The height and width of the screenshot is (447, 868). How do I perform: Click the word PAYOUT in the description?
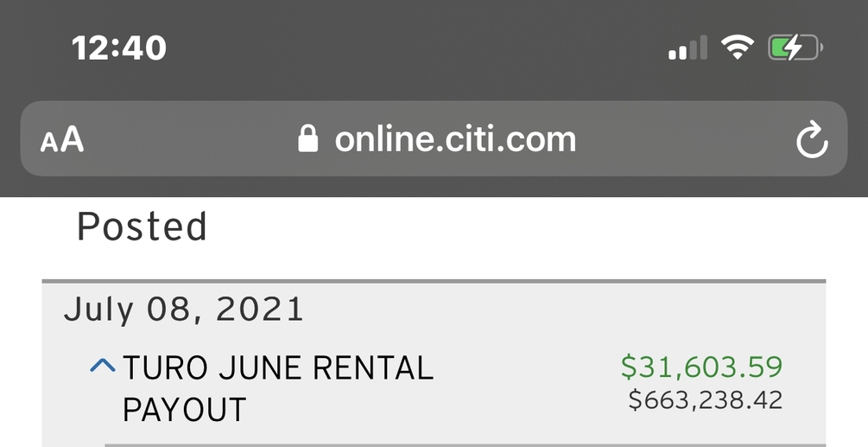[x=185, y=409]
